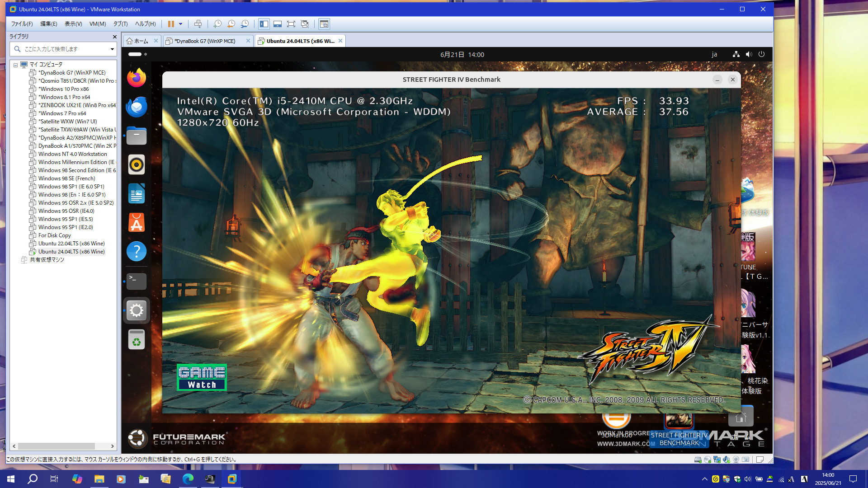Close the DynaBook G7 tab
Viewport: 868px width, 488px height.
click(248, 41)
